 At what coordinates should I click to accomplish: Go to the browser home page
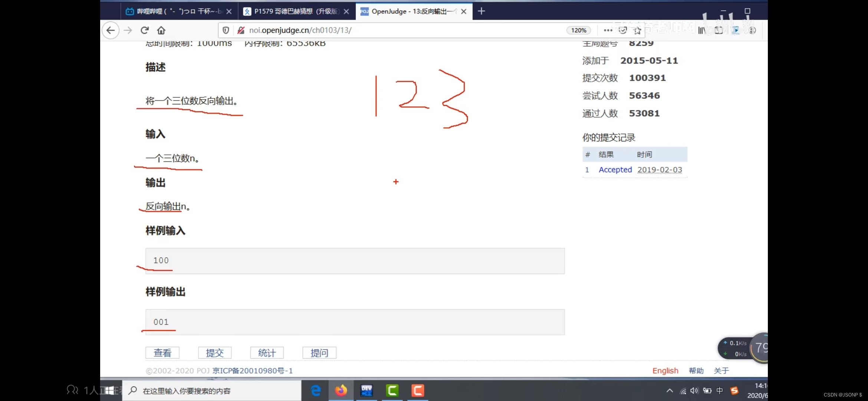click(x=161, y=30)
